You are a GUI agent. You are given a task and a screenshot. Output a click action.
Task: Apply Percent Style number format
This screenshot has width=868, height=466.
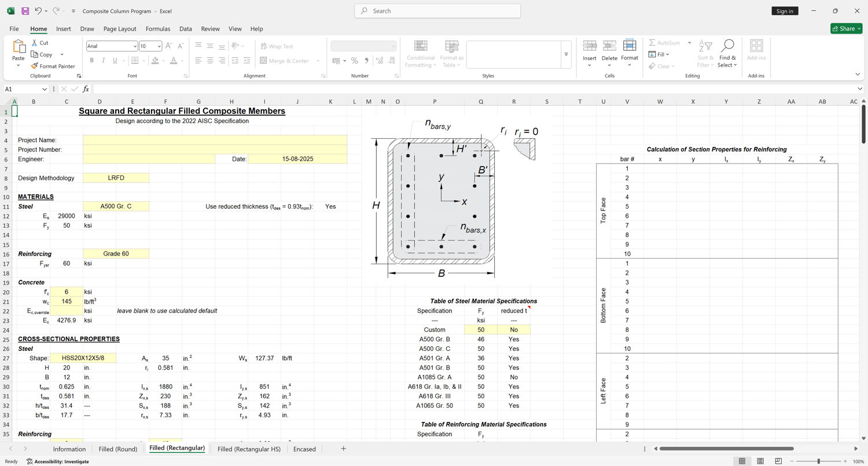pos(355,61)
